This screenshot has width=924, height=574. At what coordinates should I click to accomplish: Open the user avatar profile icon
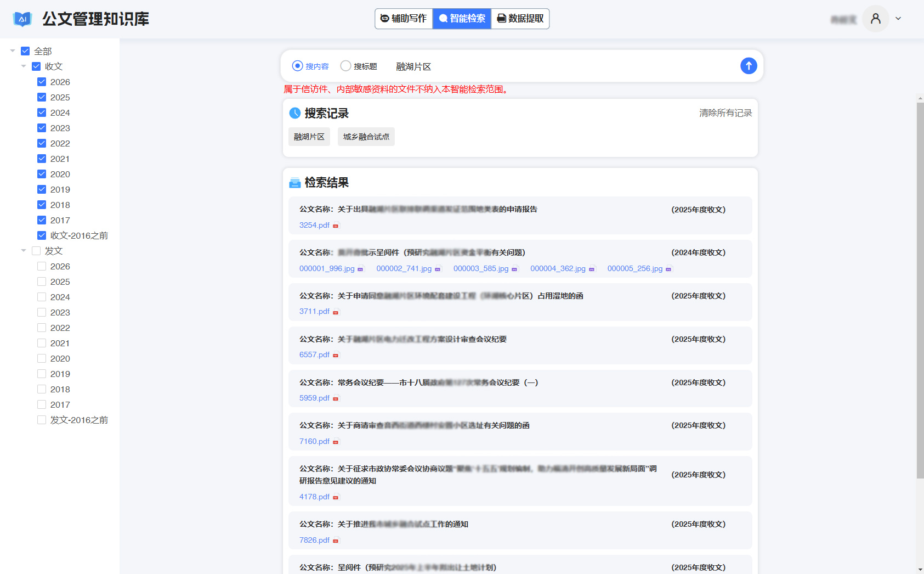click(x=875, y=19)
